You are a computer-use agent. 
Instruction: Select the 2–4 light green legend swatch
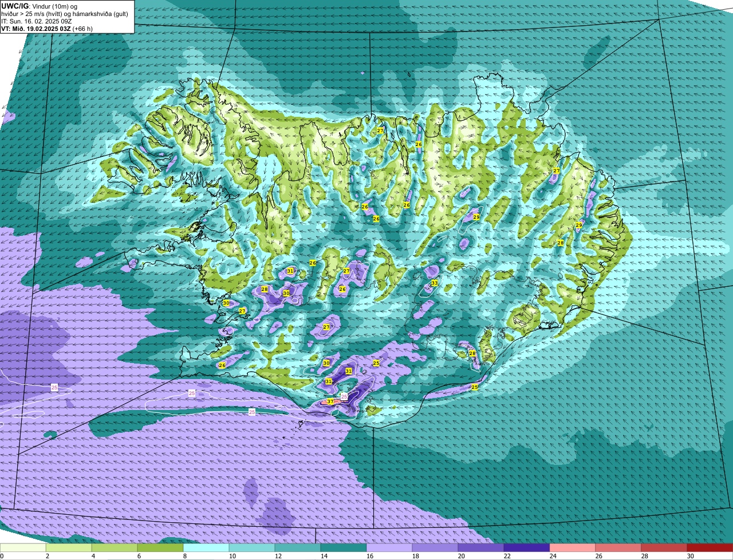tap(69, 548)
